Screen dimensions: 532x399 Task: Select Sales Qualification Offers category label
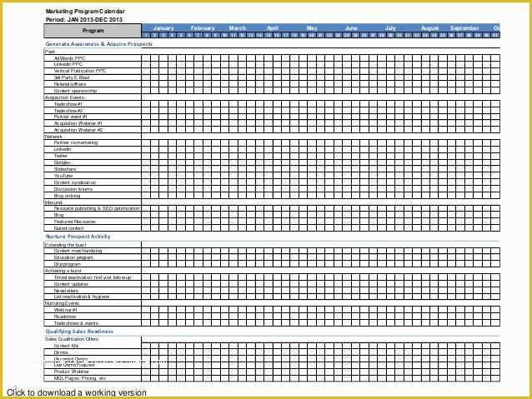tap(72, 339)
